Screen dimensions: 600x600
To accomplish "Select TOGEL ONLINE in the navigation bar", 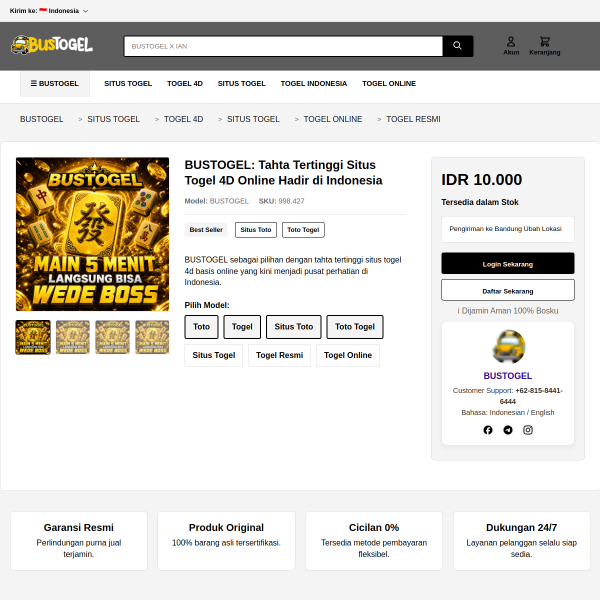I will click(x=389, y=83).
